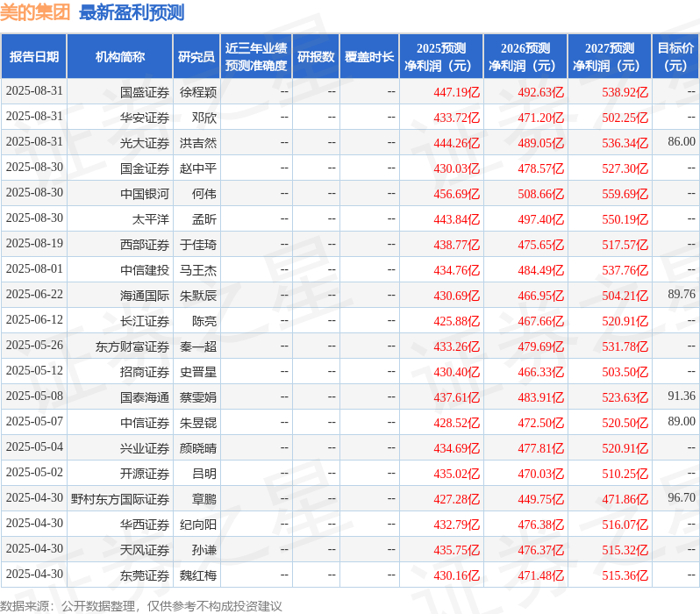The image size is (700, 614).
Task: Click the 447.19亿 profit forecast
Action: pyautogui.click(x=456, y=92)
